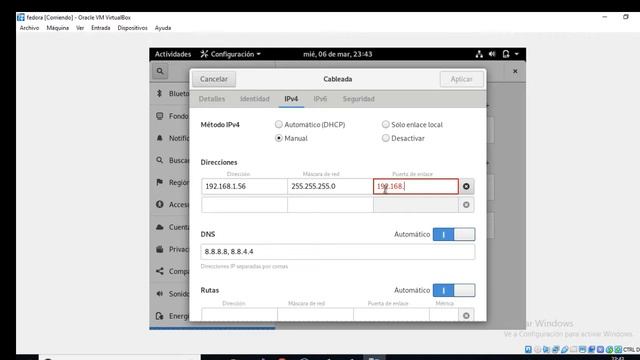Open the GNOME system menu arrow

click(517, 54)
